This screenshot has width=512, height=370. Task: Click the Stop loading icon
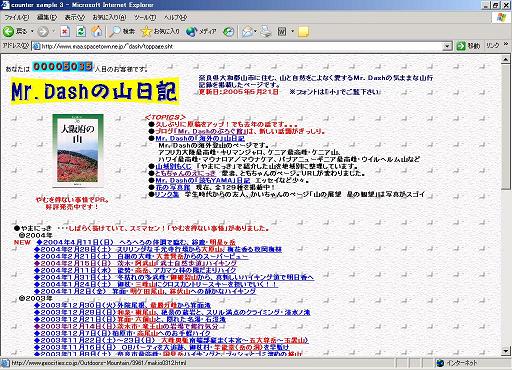[65, 32]
